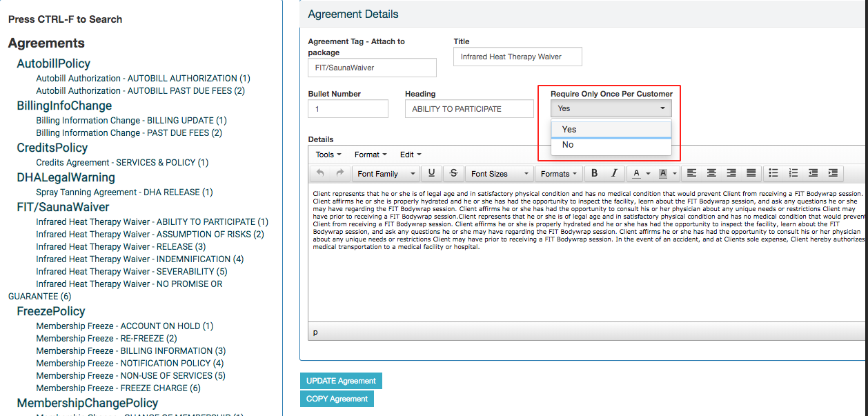Viewport: 868px width, 416px height.
Task: Open Credits Agreement - SERVICES & POLICY
Action: (x=122, y=163)
